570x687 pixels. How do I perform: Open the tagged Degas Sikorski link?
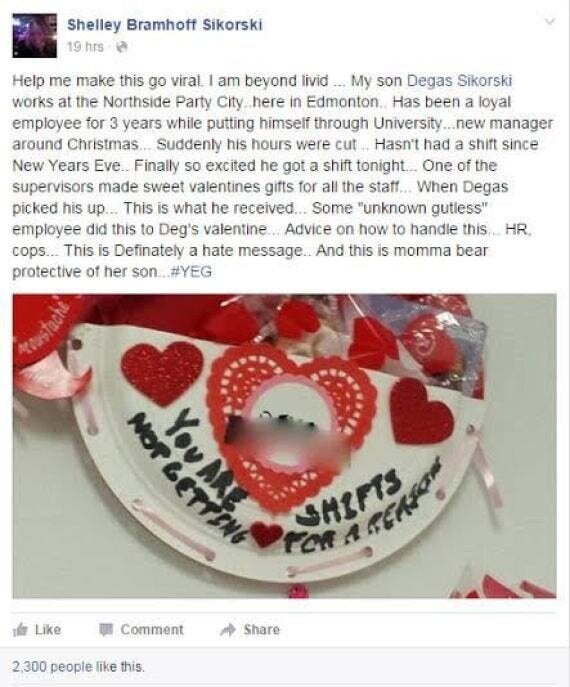pyautogui.click(x=459, y=81)
